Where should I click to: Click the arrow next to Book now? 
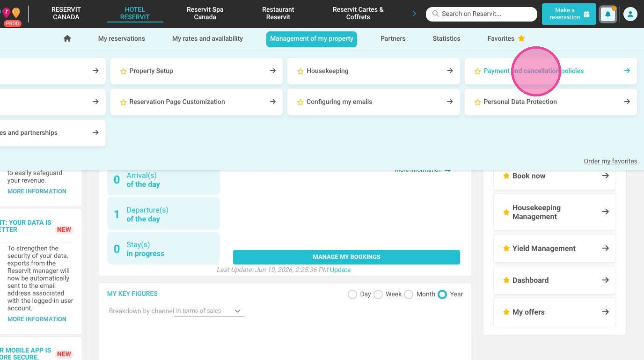[605, 176]
